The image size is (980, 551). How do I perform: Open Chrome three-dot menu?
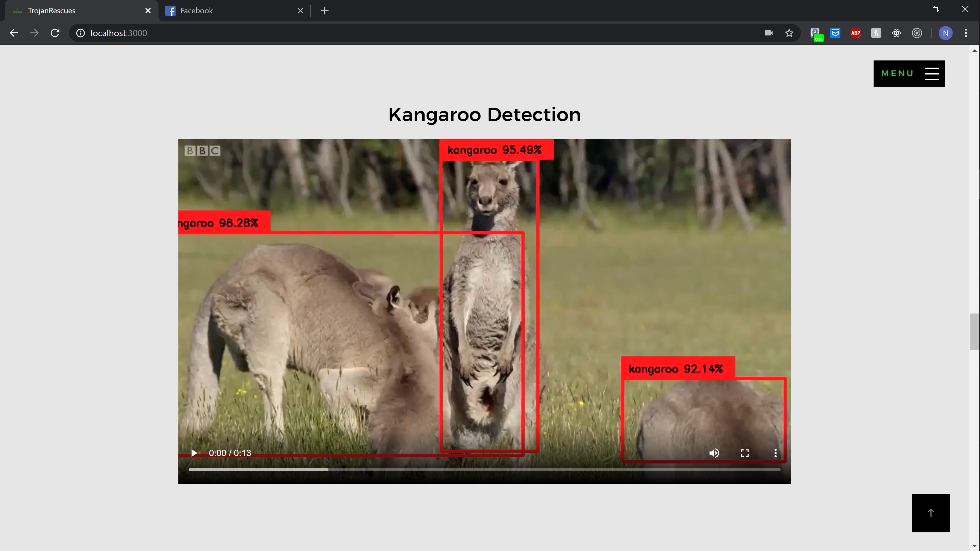[x=965, y=33]
